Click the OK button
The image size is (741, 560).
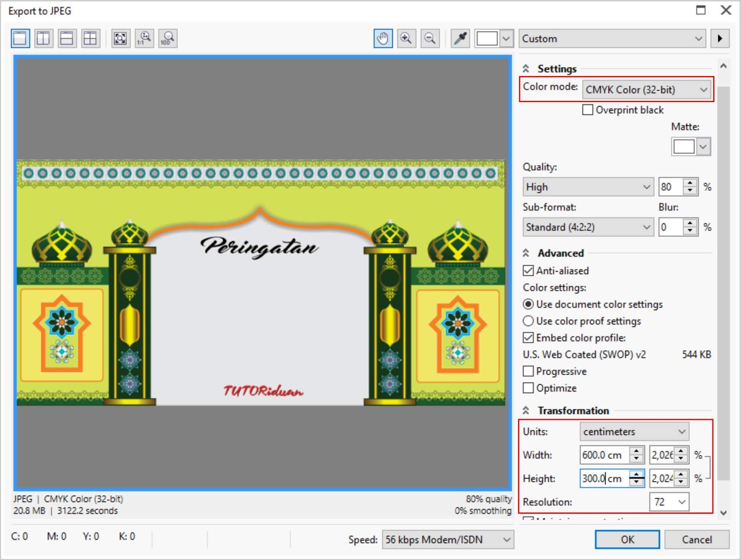pyautogui.click(x=627, y=540)
